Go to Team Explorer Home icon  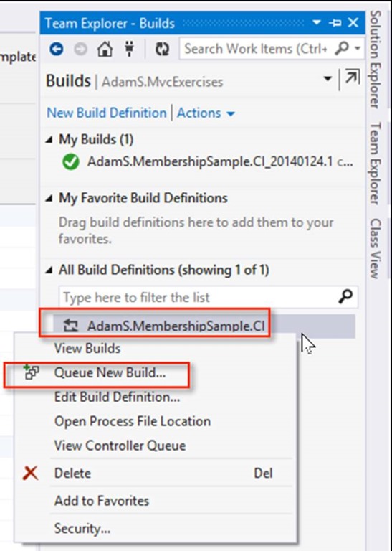pyautogui.click(x=105, y=50)
